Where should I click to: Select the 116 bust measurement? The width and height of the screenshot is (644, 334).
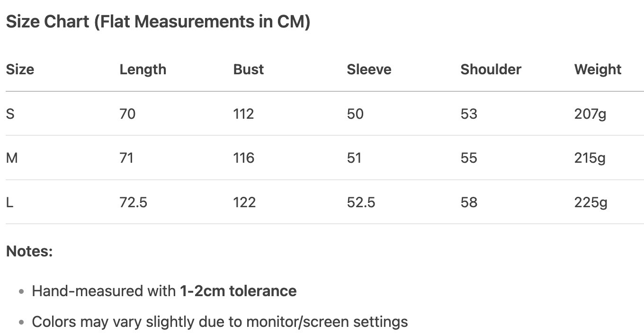pyautogui.click(x=243, y=158)
